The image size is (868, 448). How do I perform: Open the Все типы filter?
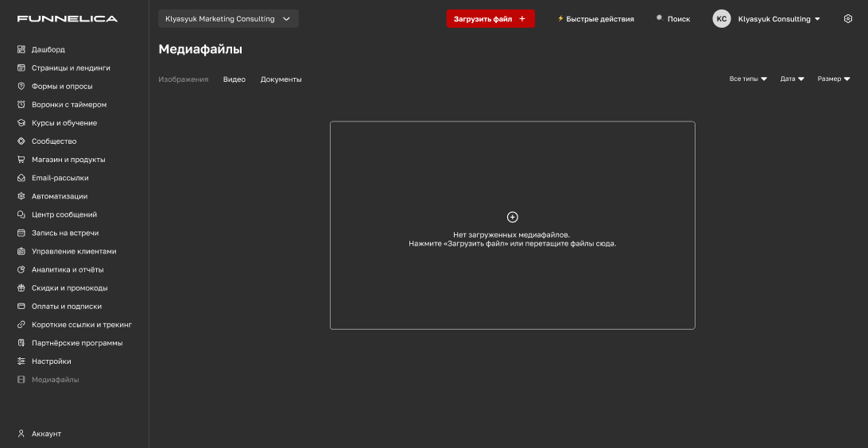point(748,79)
